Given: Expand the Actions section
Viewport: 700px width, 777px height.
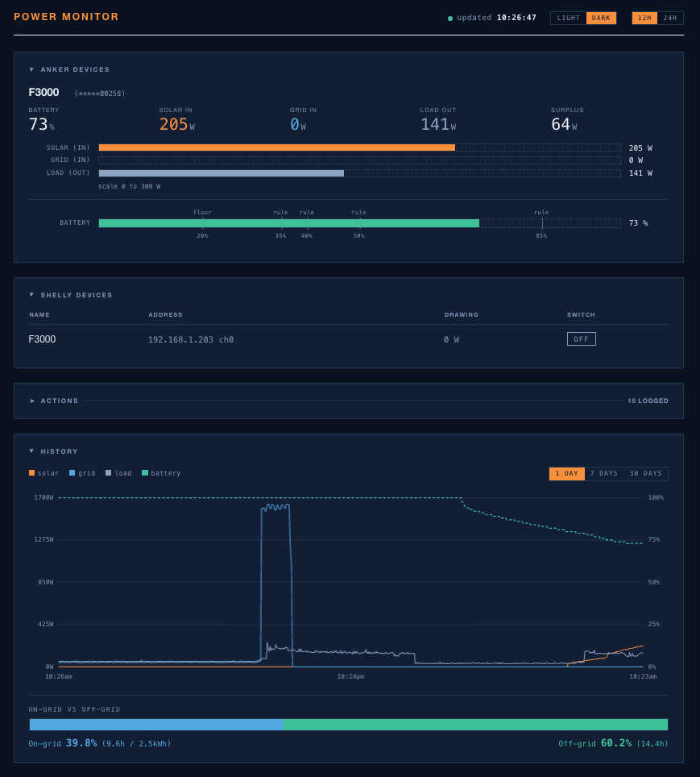Looking at the screenshot, I should [x=31, y=401].
